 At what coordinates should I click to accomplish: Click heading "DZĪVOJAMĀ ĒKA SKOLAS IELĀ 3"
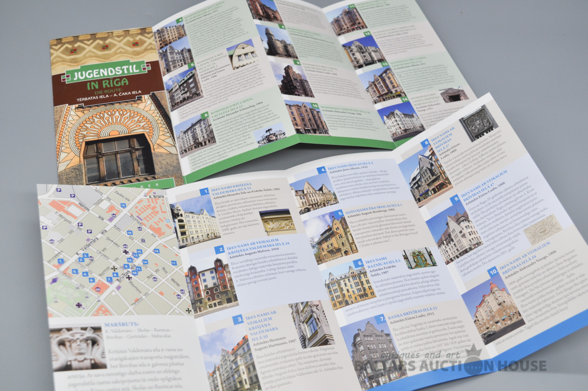coord(373,208)
